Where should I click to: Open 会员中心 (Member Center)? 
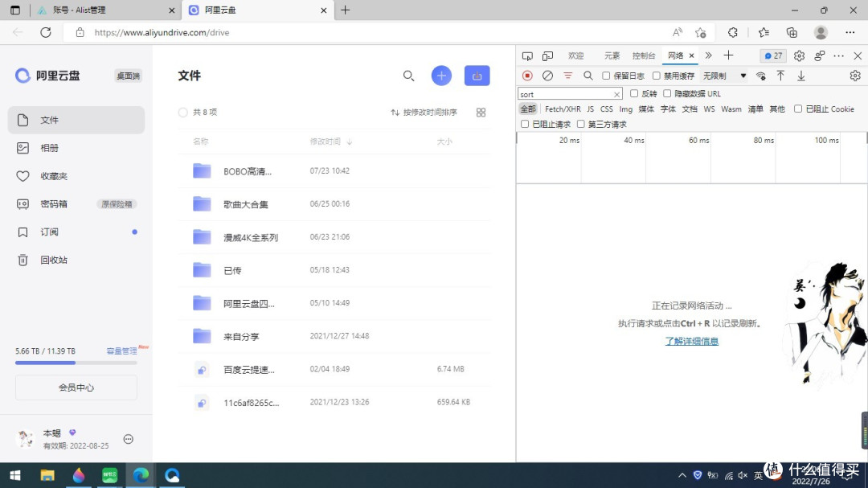point(76,387)
